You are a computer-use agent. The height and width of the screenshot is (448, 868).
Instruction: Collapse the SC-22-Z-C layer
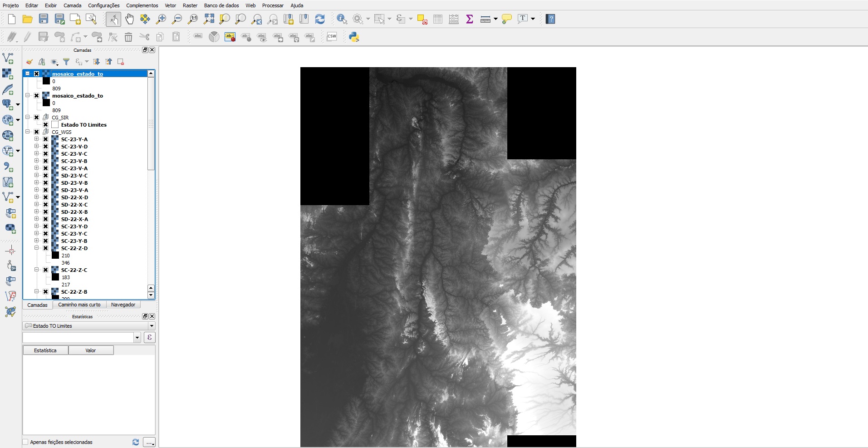pyautogui.click(x=37, y=270)
